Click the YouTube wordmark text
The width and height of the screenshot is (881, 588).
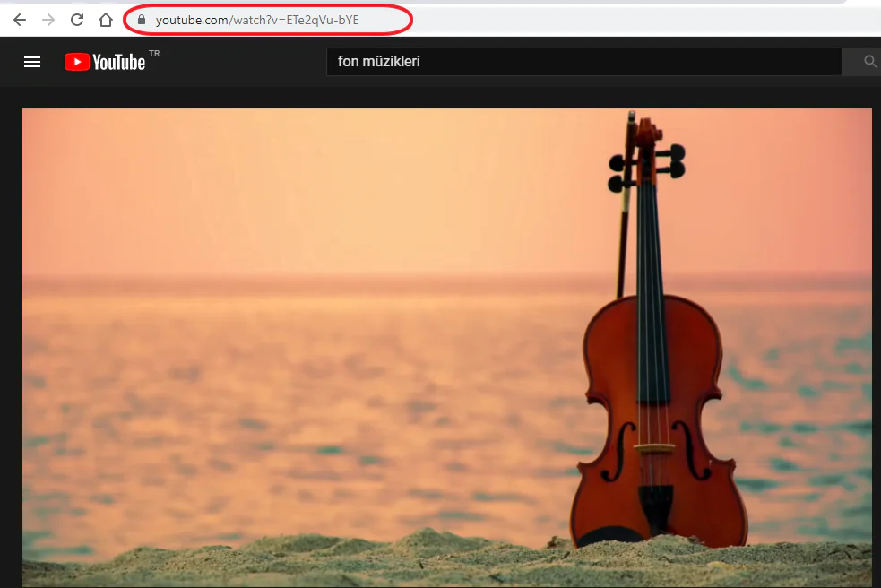pos(118,62)
